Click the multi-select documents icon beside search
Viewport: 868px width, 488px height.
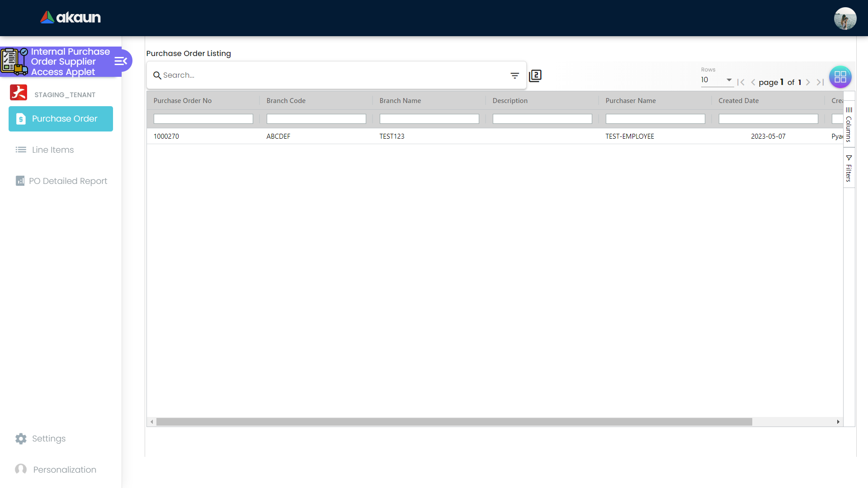(x=535, y=75)
